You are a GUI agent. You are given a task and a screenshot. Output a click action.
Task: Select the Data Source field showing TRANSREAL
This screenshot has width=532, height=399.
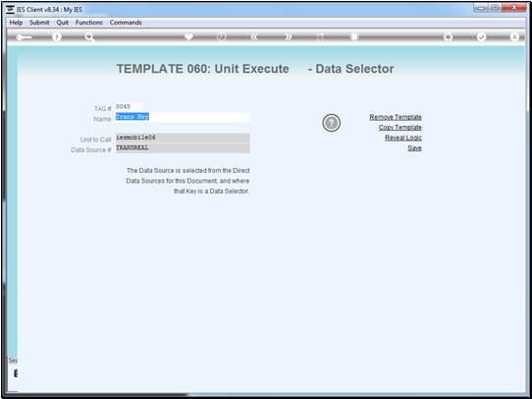pos(183,148)
